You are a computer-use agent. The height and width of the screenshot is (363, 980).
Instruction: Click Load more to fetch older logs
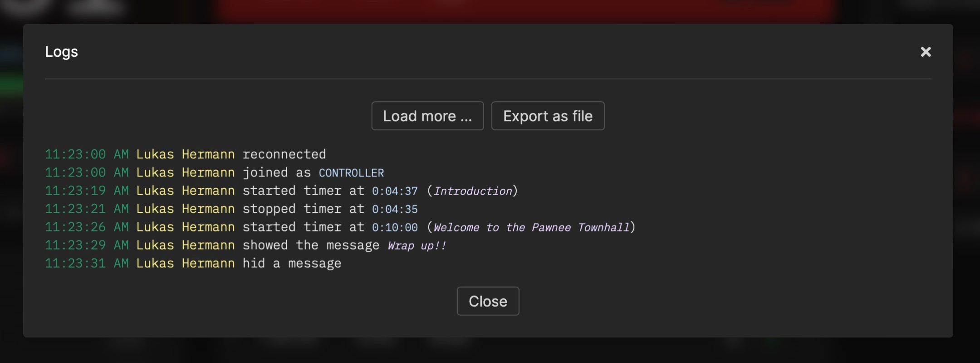click(427, 116)
